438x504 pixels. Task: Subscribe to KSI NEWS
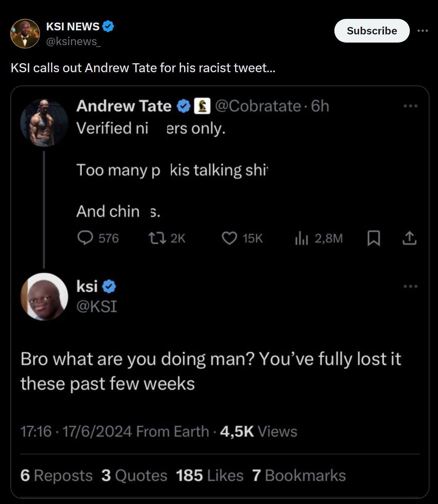point(372,31)
